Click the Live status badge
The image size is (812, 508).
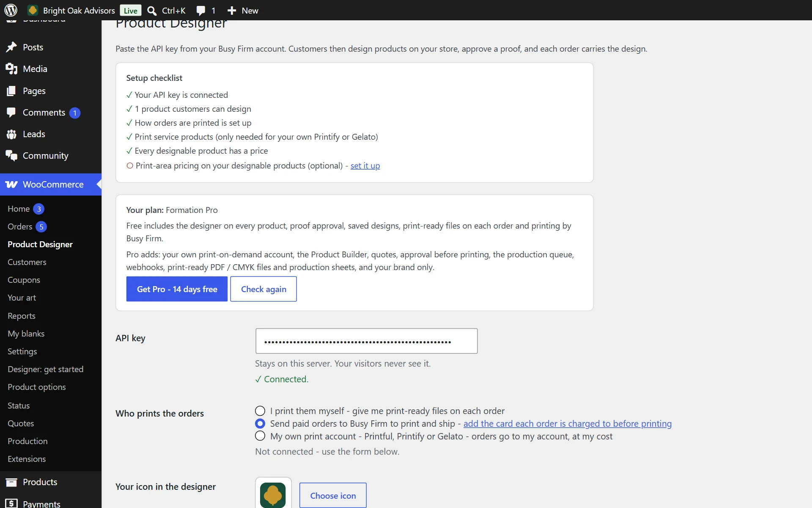click(130, 11)
